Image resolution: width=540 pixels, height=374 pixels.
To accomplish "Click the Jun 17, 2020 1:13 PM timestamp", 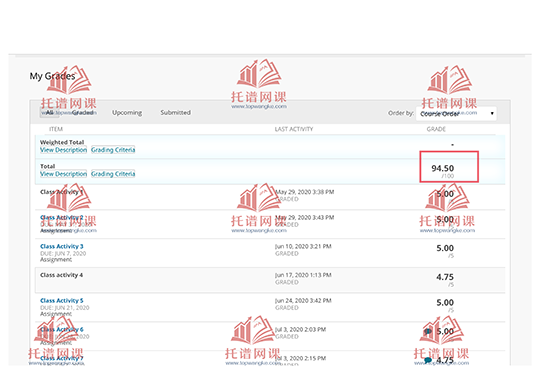I will click(303, 275).
